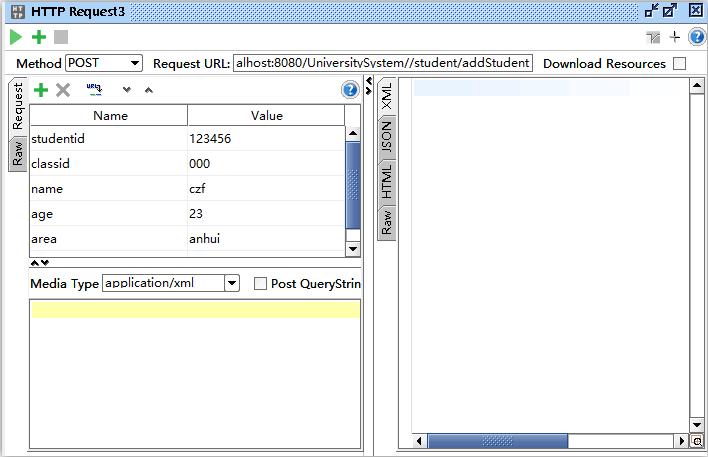Move parameter down with down chevron
The image size is (708, 457).
[127, 90]
